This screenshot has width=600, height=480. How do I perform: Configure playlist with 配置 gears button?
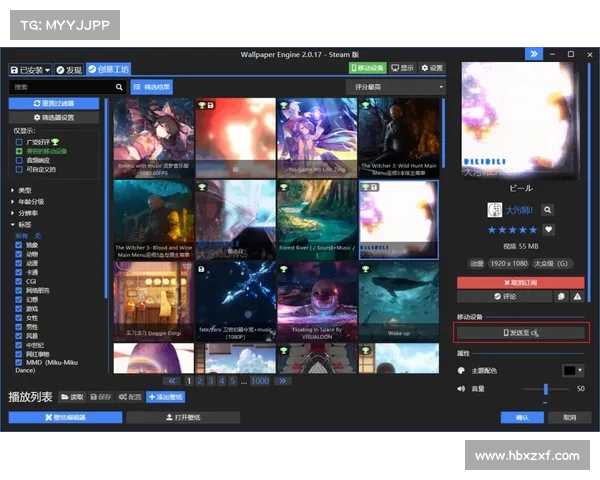[130, 397]
